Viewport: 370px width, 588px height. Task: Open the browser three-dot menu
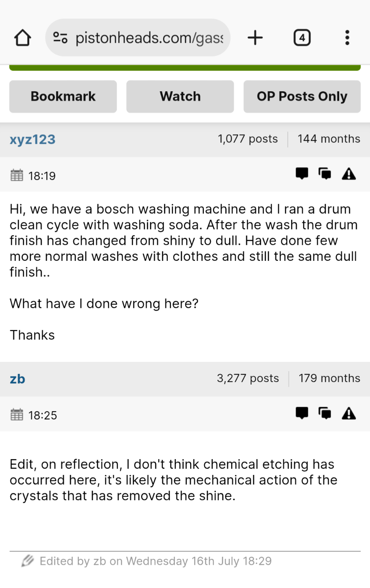[347, 38]
